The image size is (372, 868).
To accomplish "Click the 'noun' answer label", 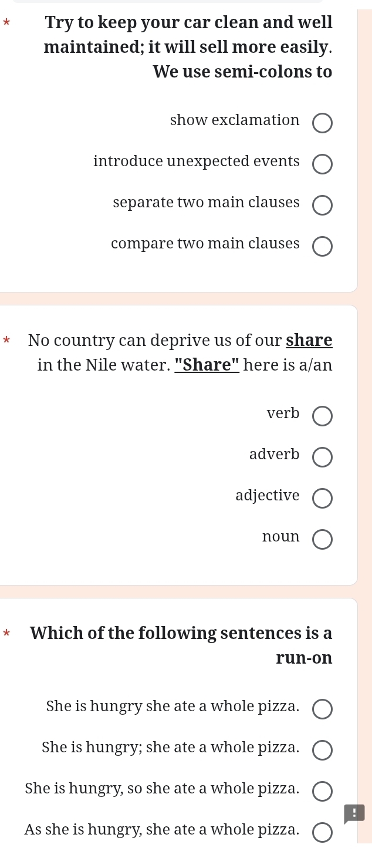I will tap(281, 537).
